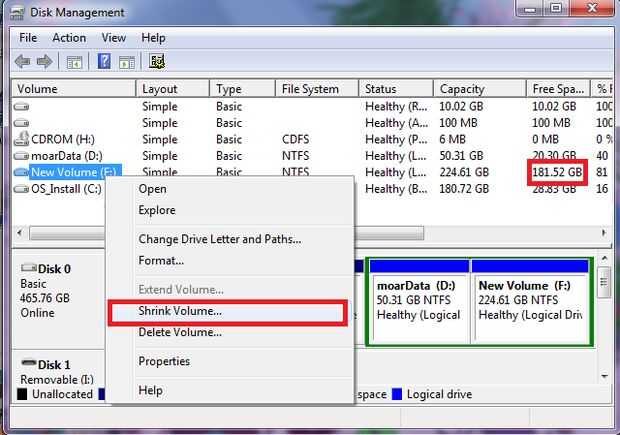
Task: Click 6 MB capacity cell
Action: pyautogui.click(x=452, y=139)
